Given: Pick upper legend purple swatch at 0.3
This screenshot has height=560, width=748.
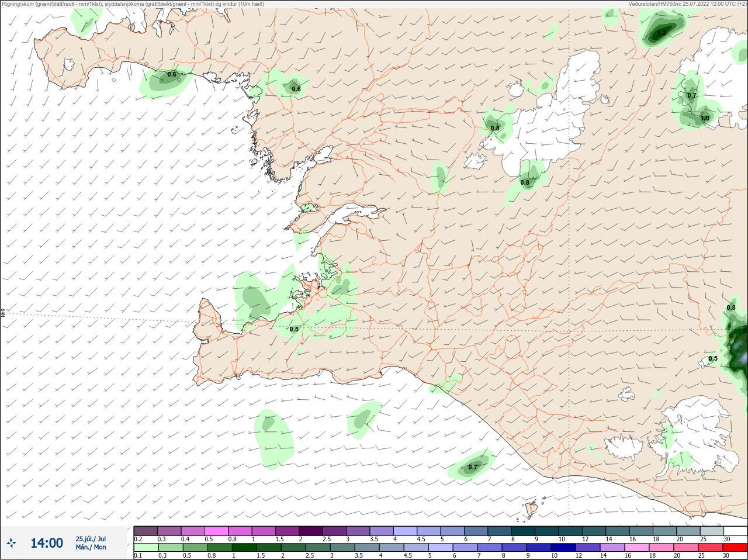Looking at the screenshot, I should click(169, 530).
